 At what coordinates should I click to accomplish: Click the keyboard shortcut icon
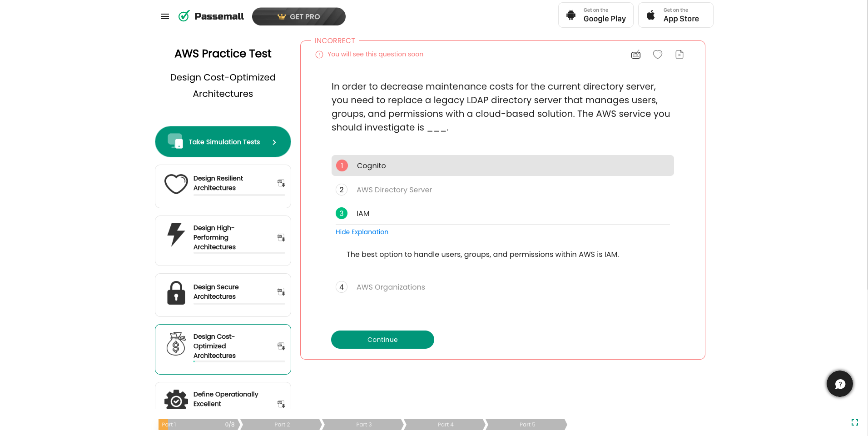[x=636, y=55]
